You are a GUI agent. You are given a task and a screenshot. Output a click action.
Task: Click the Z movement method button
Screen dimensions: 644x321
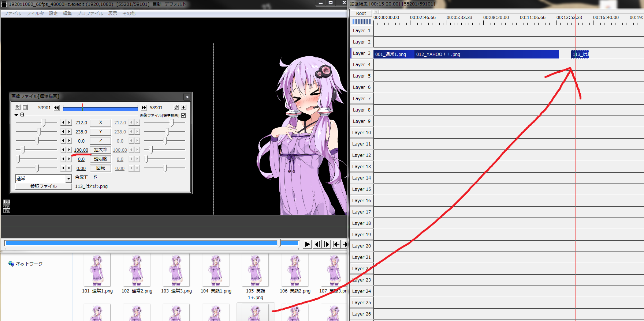[x=100, y=141]
